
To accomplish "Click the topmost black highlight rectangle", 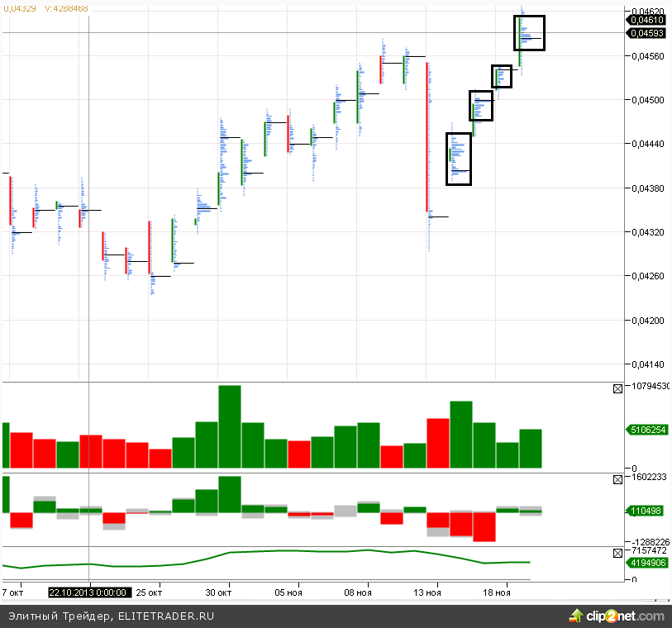I will point(529,33).
